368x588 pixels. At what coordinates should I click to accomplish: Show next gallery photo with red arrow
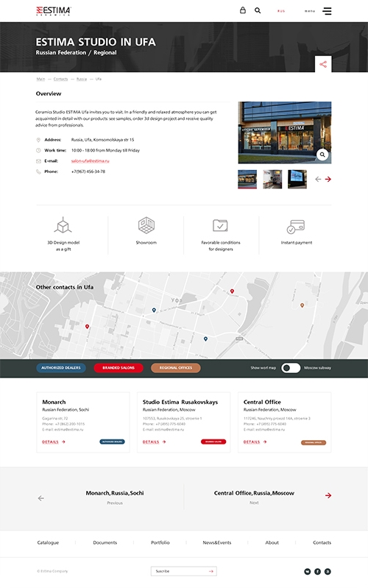click(328, 180)
